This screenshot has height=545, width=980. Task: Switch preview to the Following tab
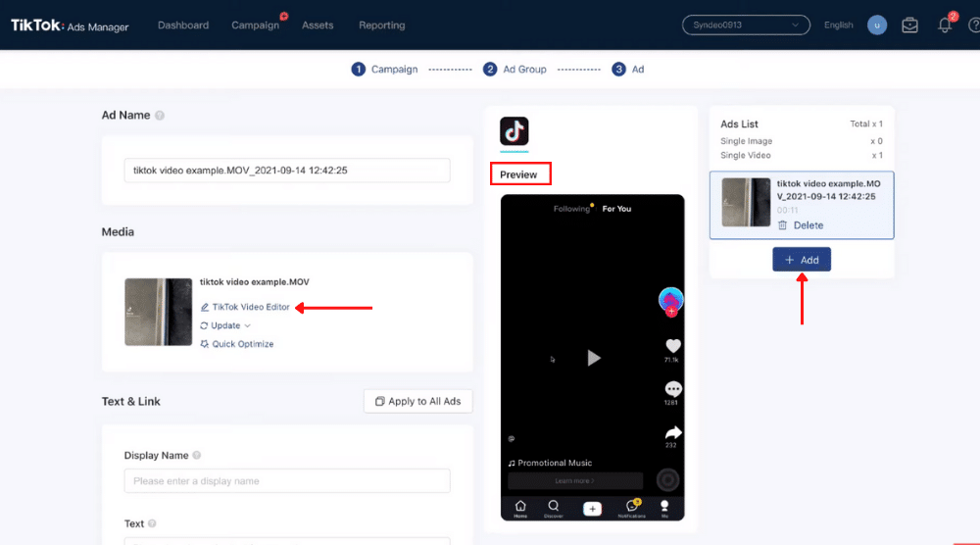[x=571, y=209]
